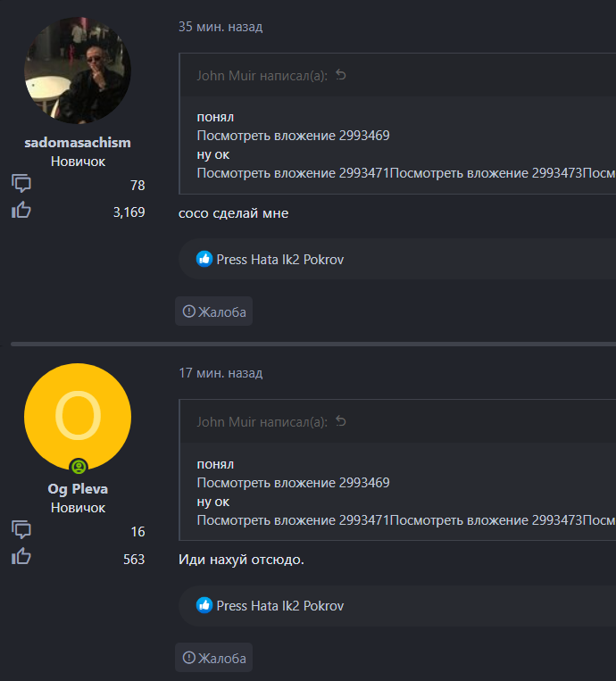Click the blue like reaction icon on sadomasachism's post
616x681 pixels.
[204, 259]
